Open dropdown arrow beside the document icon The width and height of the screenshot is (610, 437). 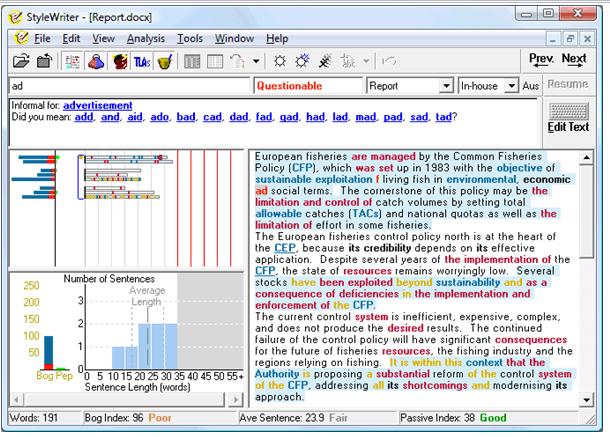(256, 61)
